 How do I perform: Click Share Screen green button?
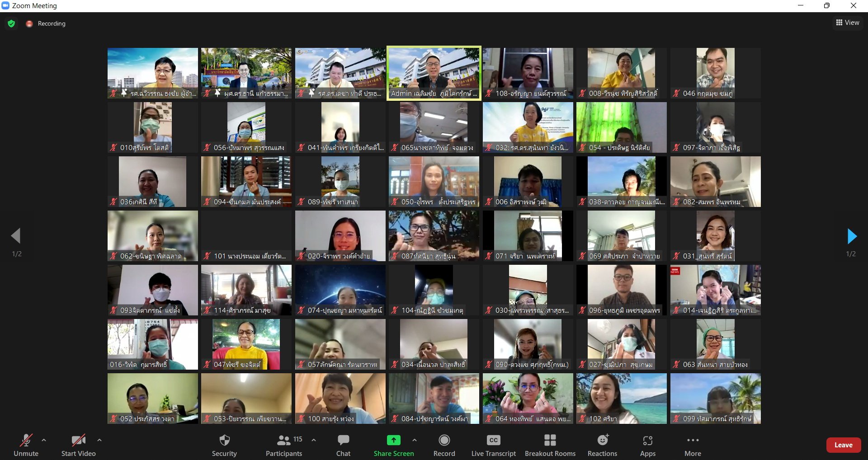(394, 445)
